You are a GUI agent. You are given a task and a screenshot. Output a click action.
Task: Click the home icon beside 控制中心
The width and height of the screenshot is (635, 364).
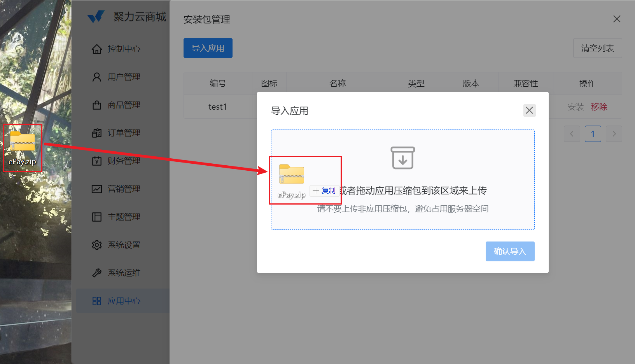coord(97,49)
